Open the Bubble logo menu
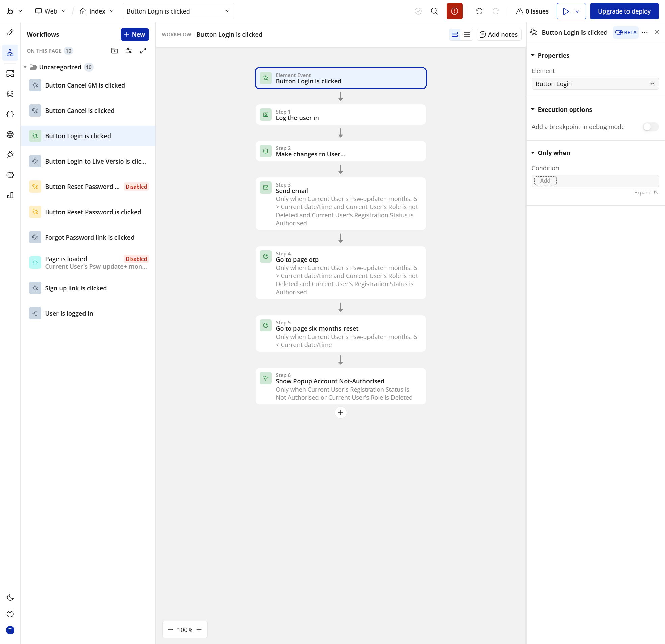Viewport: 665px width, 644px height. click(15, 11)
